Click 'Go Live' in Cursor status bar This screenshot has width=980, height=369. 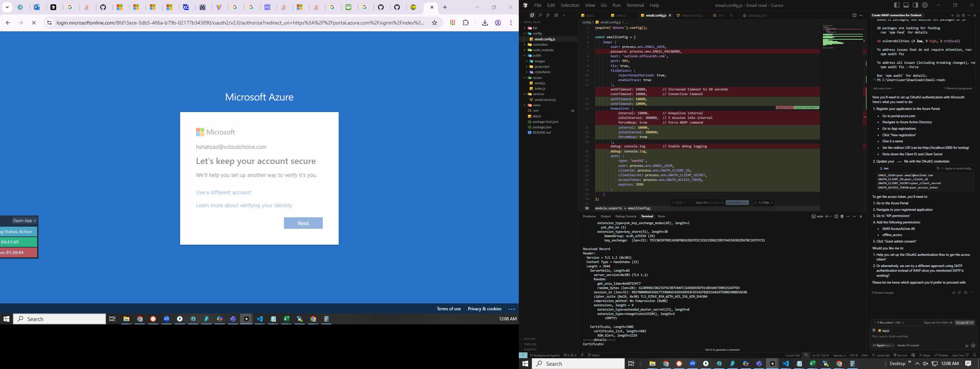[x=900, y=355]
